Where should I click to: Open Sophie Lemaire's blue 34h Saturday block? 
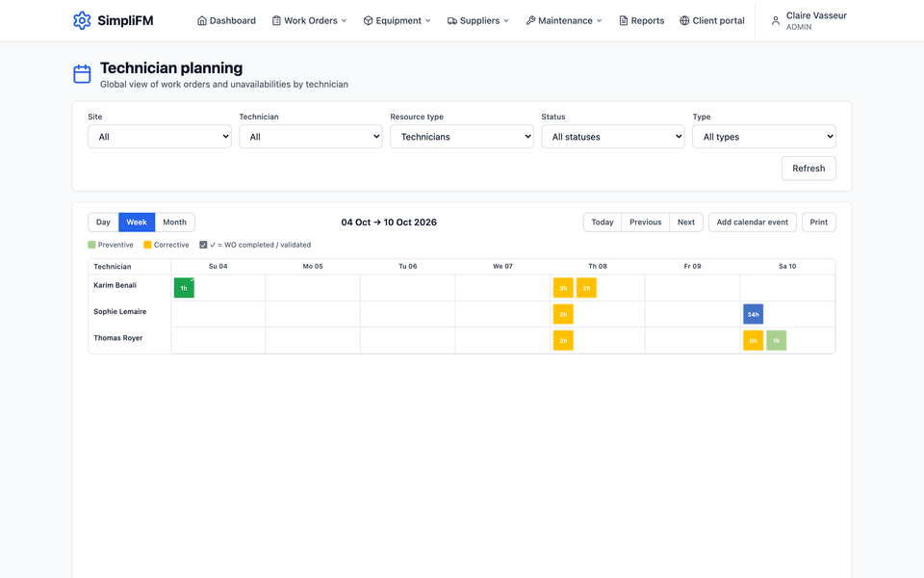tap(753, 314)
